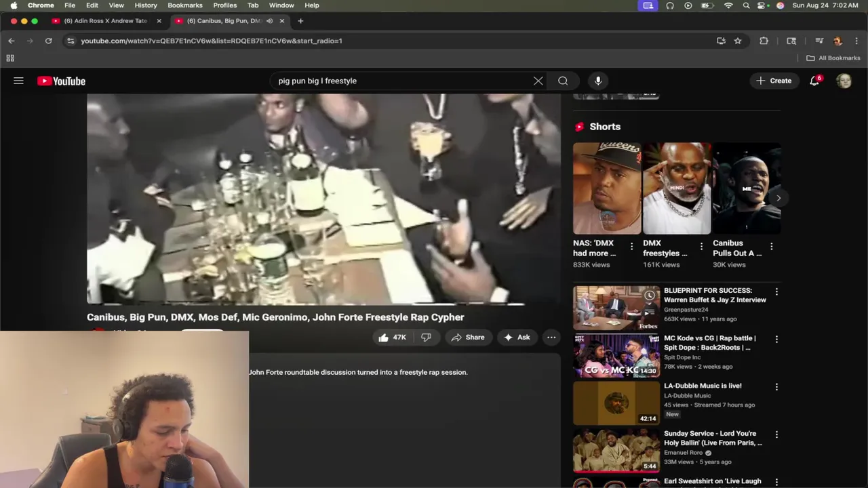Image resolution: width=868 pixels, height=488 pixels.
Task: Open options for MC Kode vs CG video
Action: [x=776, y=339]
